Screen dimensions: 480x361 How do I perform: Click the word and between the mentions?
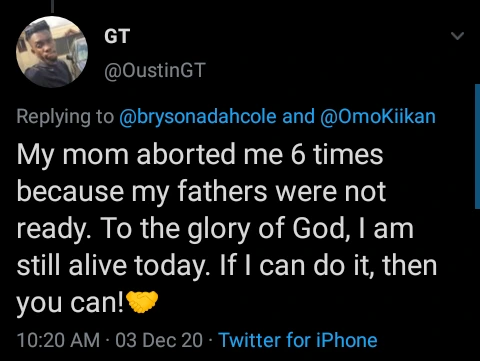pyautogui.click(x=298, y=116)
